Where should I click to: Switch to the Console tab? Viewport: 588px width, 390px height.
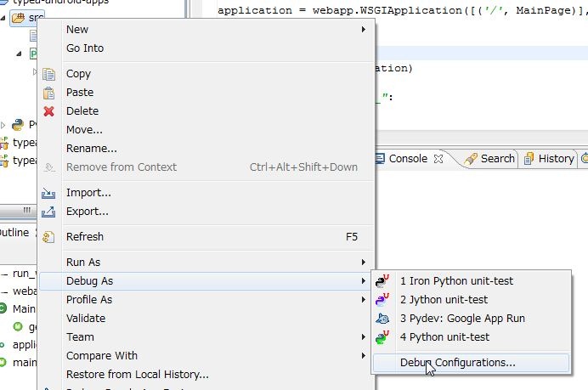(x=407, y=159)
